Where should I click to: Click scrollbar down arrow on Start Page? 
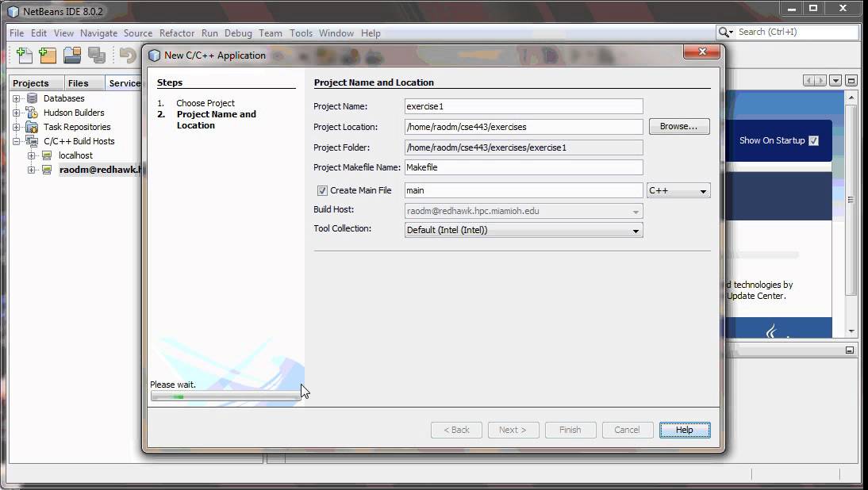851,331
